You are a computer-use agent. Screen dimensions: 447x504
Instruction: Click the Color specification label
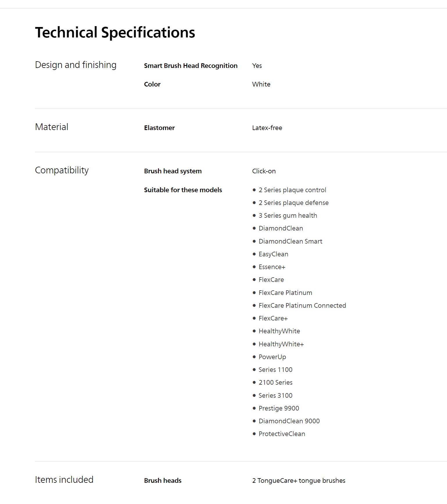point(152,84)
